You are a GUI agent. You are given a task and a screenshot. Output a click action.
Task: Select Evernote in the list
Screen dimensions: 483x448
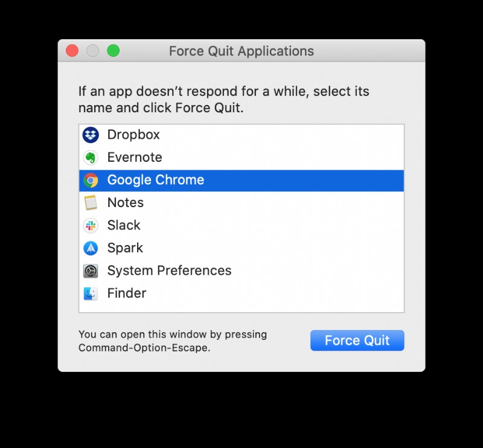[x=134, y=157]
